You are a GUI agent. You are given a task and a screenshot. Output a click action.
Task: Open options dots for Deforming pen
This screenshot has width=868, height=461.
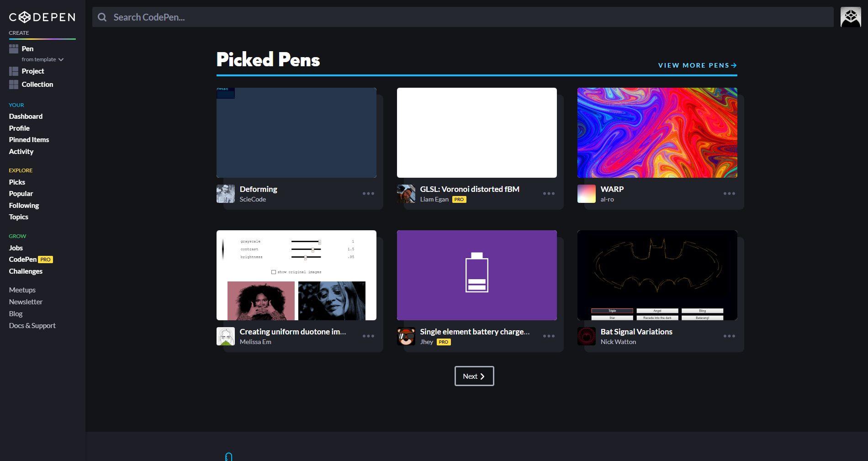click(368, 194)
